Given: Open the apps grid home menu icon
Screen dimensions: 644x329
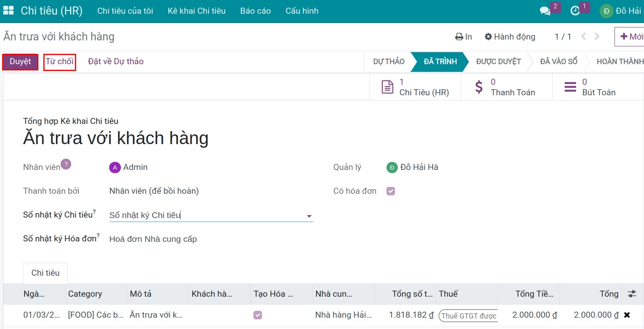Looking at the screenshot, I should pyautogui.click(x=8, y=10).
